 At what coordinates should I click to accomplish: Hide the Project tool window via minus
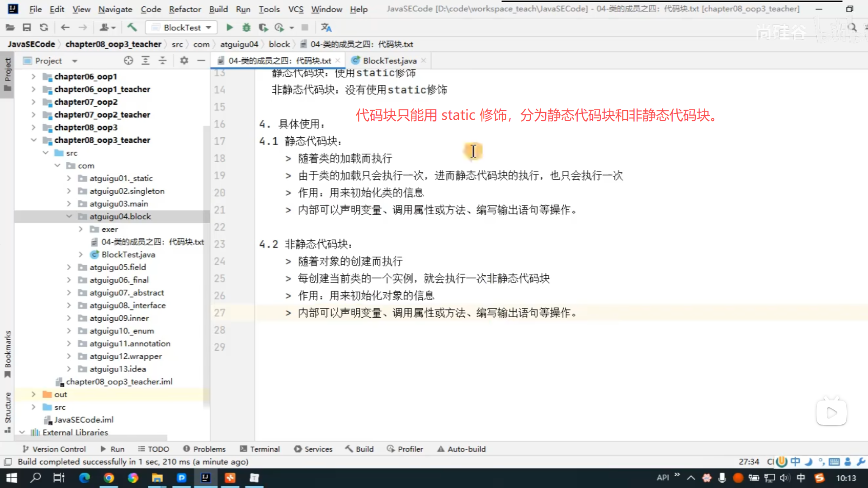click(201, 61)
